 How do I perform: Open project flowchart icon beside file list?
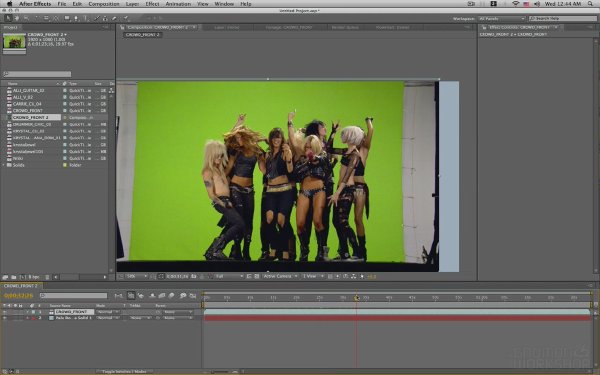[x=111, y=90]
